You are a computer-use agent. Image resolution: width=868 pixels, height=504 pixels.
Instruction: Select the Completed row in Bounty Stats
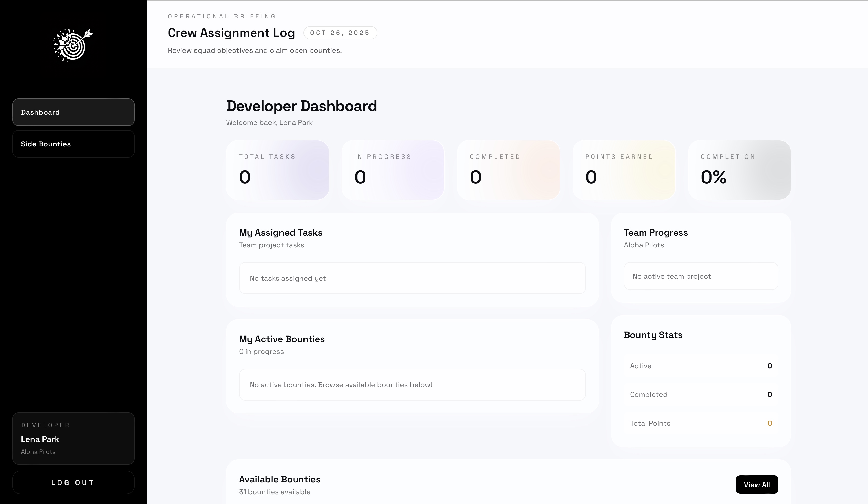(x=701, y=394)
